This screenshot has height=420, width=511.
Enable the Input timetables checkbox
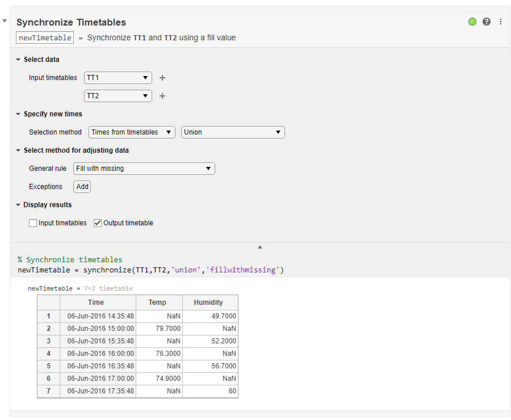[x=33, y=223]
